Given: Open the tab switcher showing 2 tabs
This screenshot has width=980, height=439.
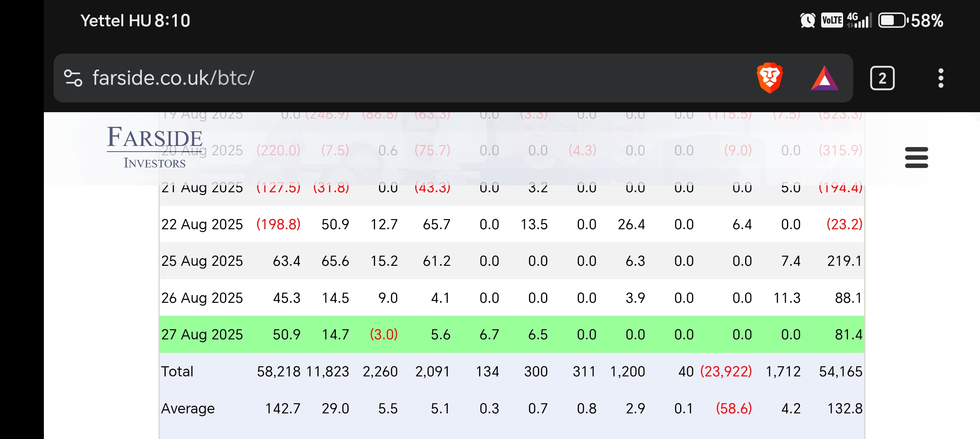Looking at the screenshot, I should (x=882, y=78).
